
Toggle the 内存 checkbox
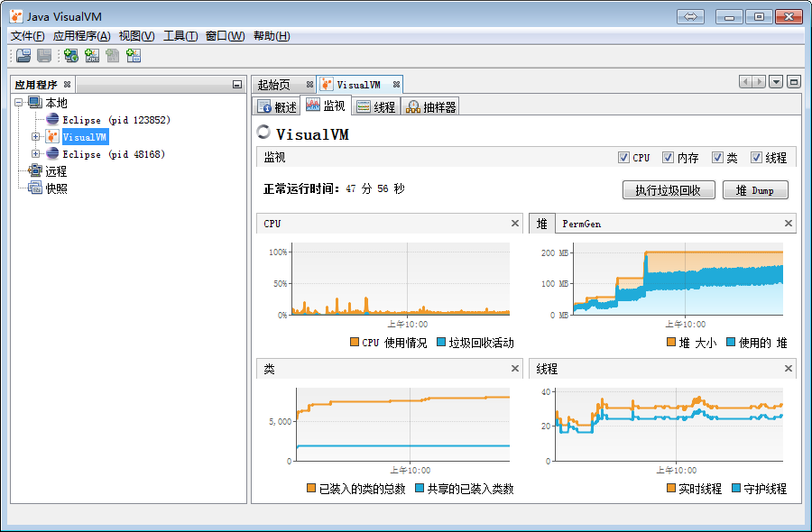pos(668,157)
